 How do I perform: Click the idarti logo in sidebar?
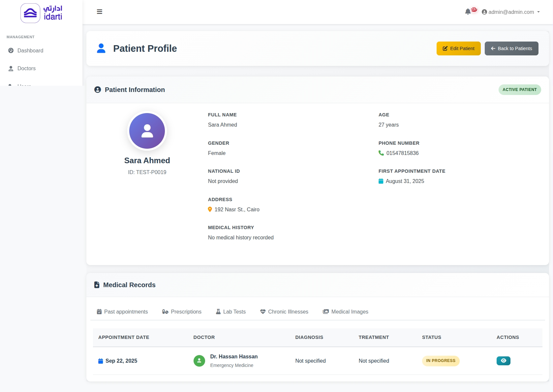pos(41,13)
